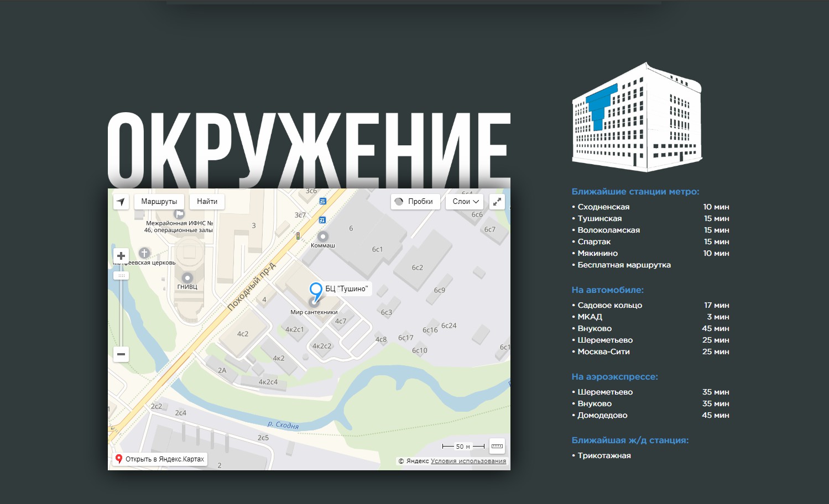Click the Мир сантехники label on the map
829x504 pixels.
point(315,312)
